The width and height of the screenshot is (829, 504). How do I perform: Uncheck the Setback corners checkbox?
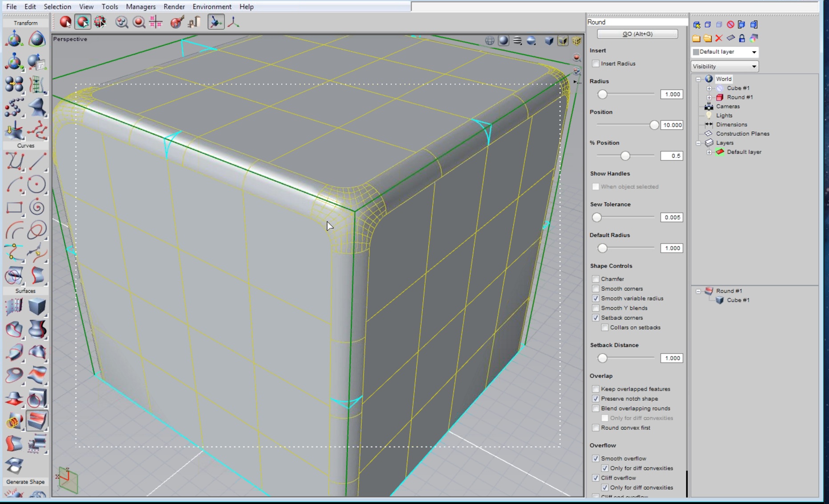pyautogui.click(x=596, y=318)
